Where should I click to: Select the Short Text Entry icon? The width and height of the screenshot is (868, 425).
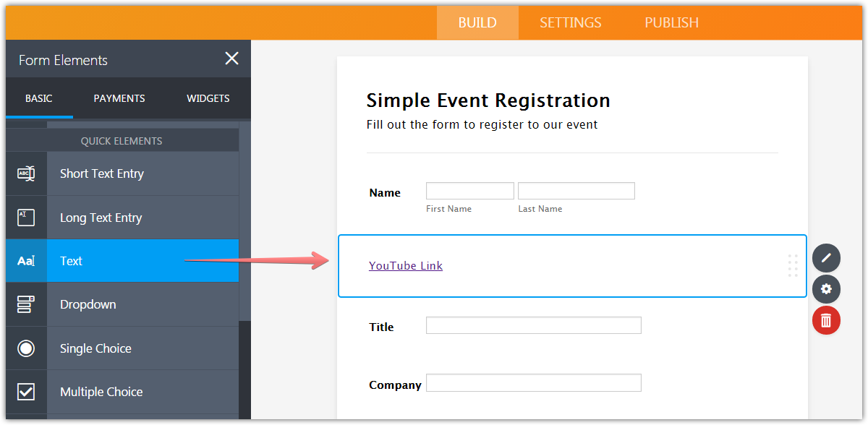[x=26, y=173]
